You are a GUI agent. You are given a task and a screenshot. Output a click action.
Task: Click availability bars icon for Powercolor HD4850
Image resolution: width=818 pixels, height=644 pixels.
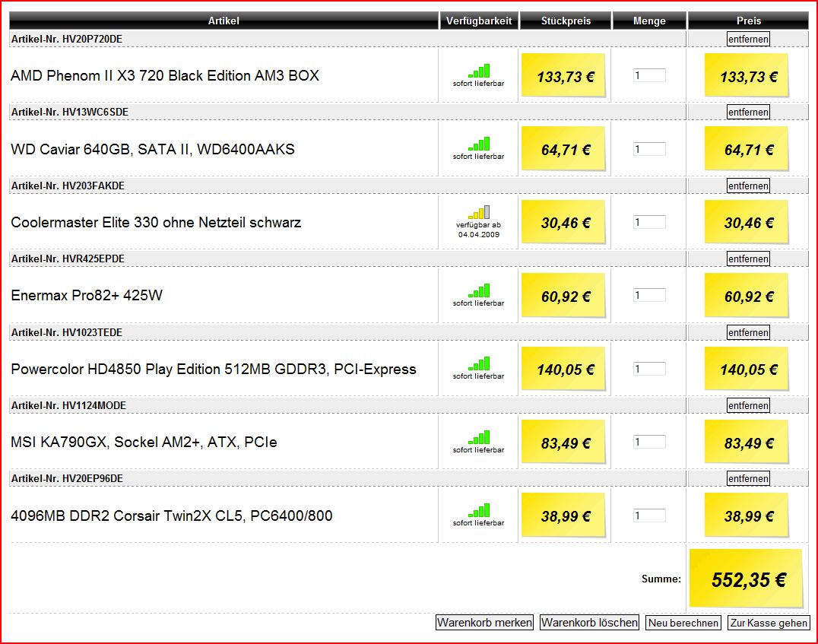[x=479, y=363]
